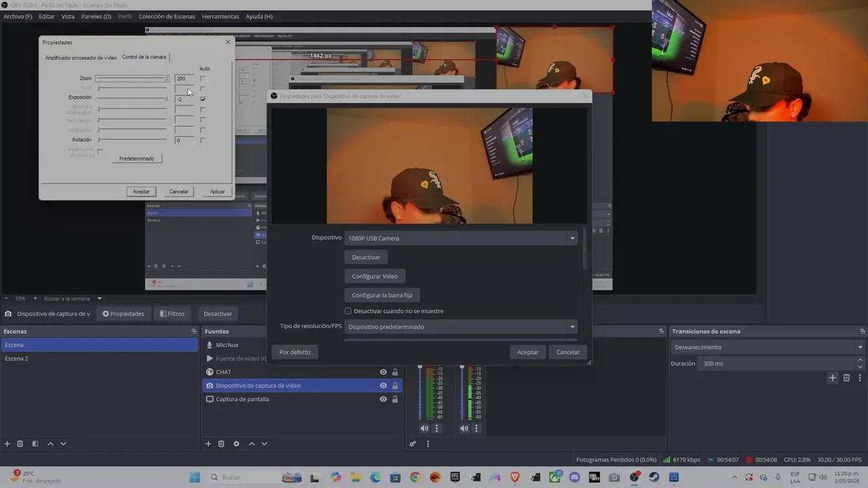Lock the CHAT source
The width and height of the screenshot is (868, 488).
click(395, 372)
